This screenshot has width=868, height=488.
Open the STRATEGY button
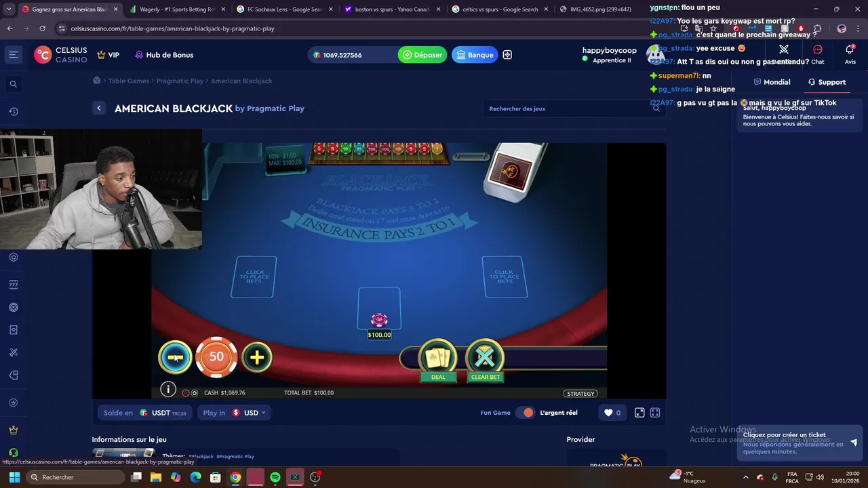pos(580,393)
